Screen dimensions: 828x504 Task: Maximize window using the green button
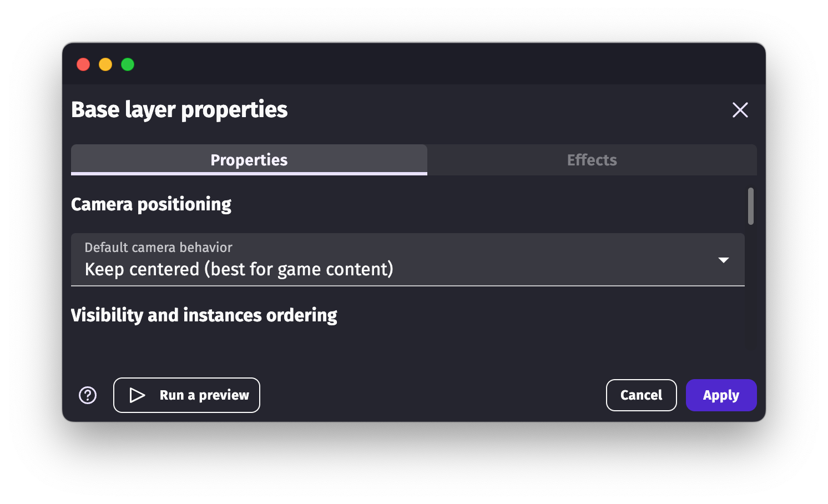(128, 64)
